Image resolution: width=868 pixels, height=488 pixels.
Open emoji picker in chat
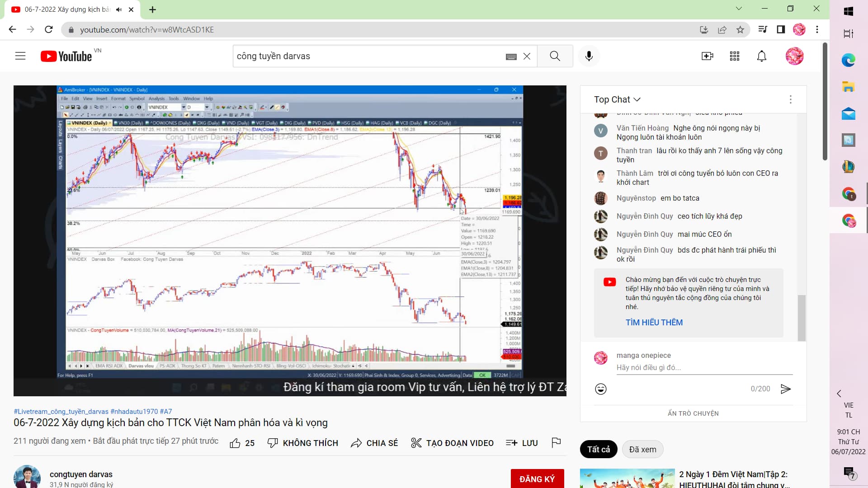601,389
